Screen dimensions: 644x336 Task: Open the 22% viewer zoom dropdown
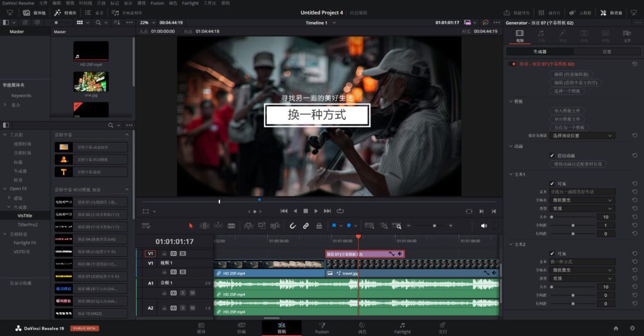pyautogui.click(x=148, y=23)
